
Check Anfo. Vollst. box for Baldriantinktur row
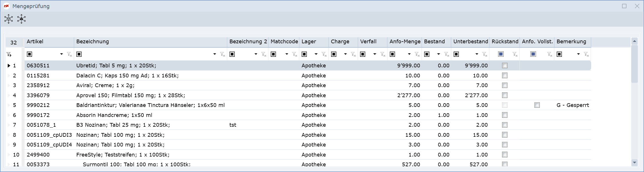coord(537,105)
